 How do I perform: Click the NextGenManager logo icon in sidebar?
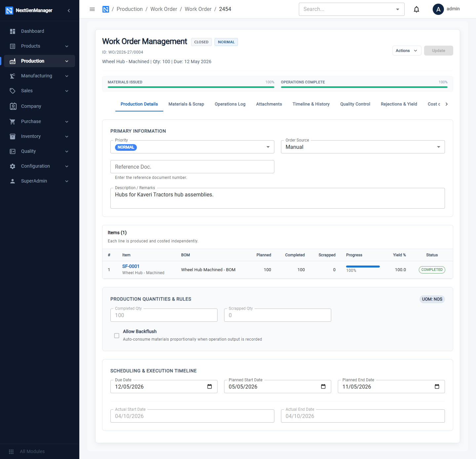(x=9, y=11)
